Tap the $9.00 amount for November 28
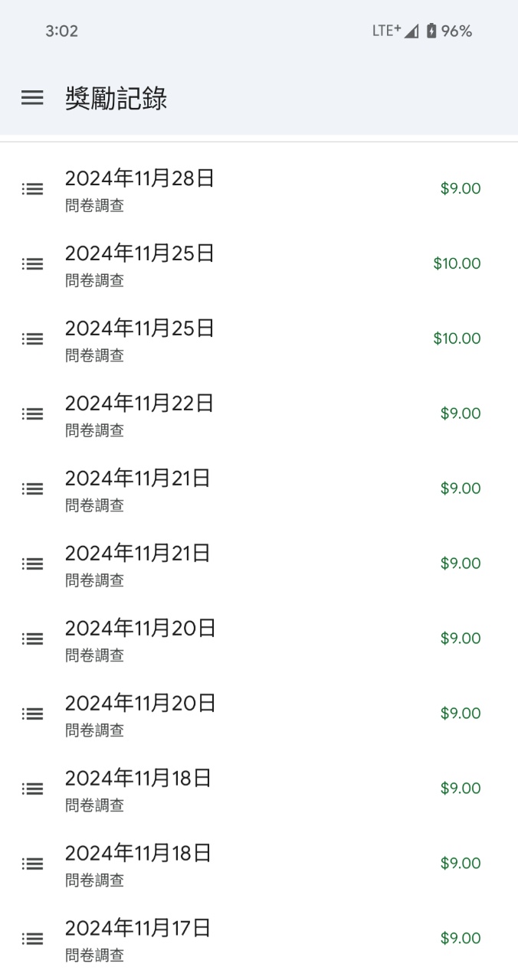The image size is (518, 980). point(461,189)
